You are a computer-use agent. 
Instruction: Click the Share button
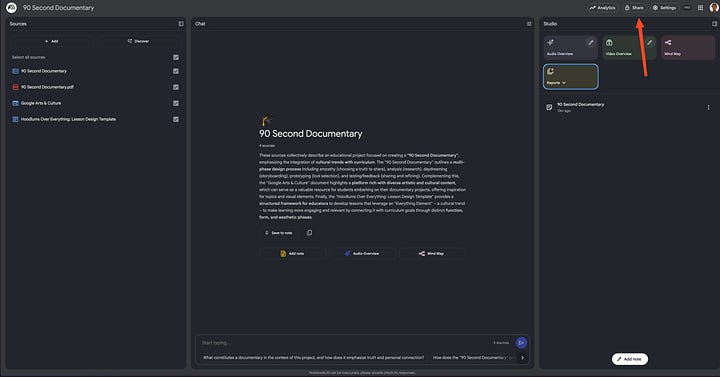pos(634,8)
